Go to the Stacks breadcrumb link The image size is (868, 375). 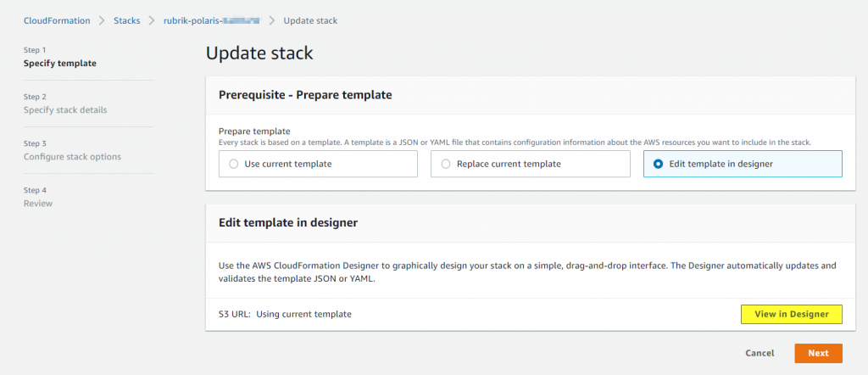[127, 20]
